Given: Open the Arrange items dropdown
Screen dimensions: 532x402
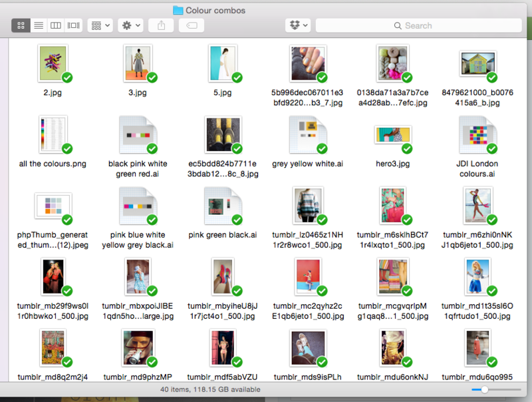Looking at the screenshot, I should [100, 25].
